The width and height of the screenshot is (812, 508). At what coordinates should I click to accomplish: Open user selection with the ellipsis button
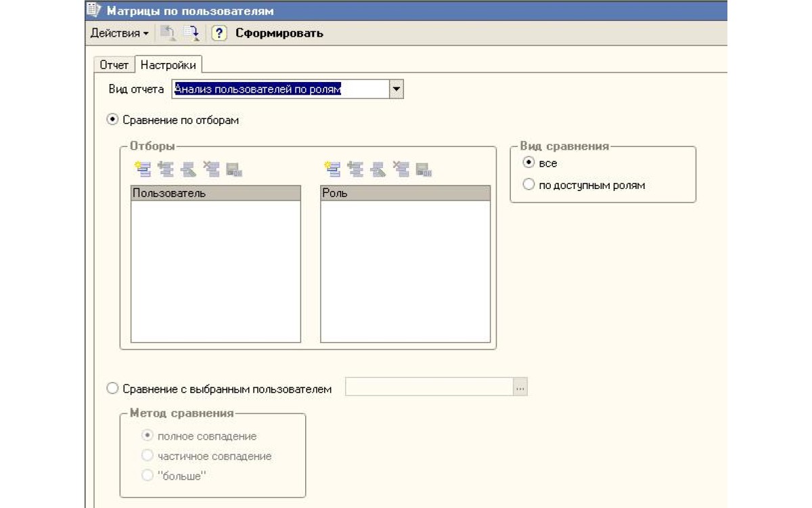tap(520, 387)
